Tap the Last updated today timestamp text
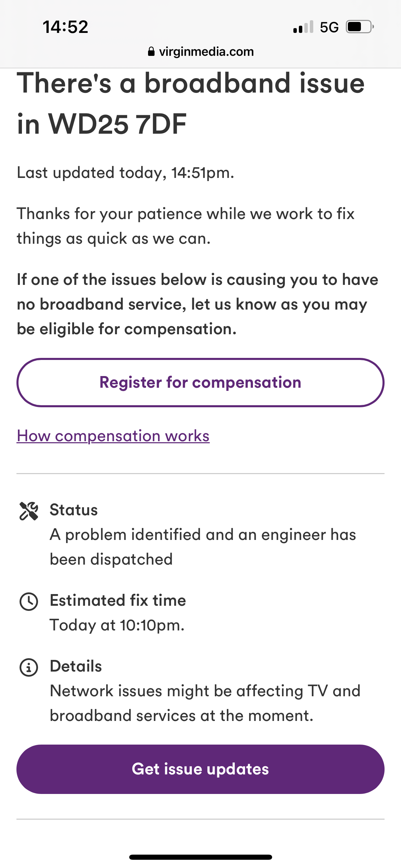The image size is (401, 868). coord(125,173)
